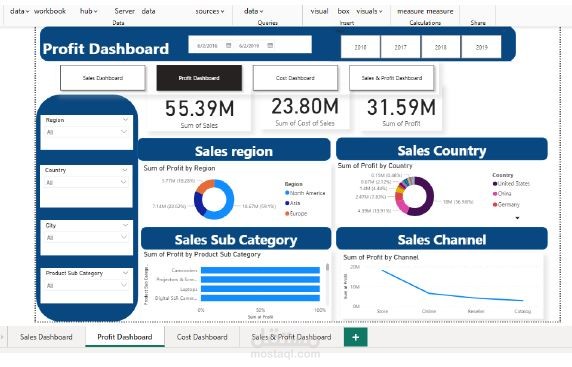Click Cost Dashboard navigation button
This screenshot has height=367, width=572.
(295, 78)
